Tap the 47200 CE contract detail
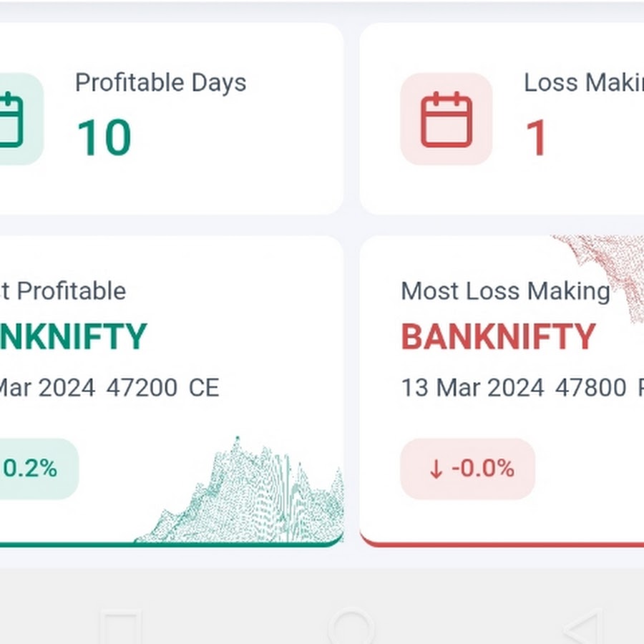This screenshot has width=644, height=644. tap(162, 388)
